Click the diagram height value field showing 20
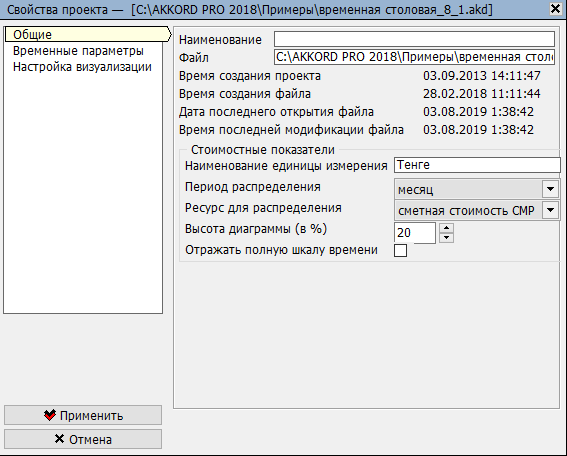The image size is (567, 456). click(x=415, y=233)
